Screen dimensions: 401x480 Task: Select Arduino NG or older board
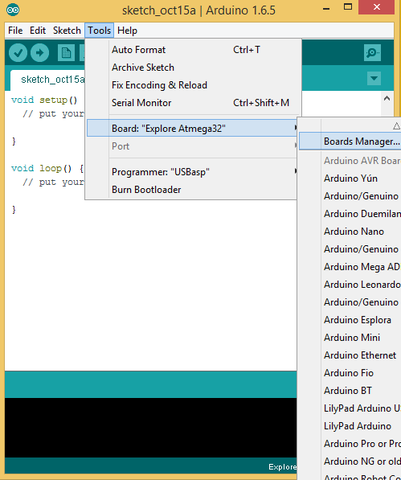[350, 461]
